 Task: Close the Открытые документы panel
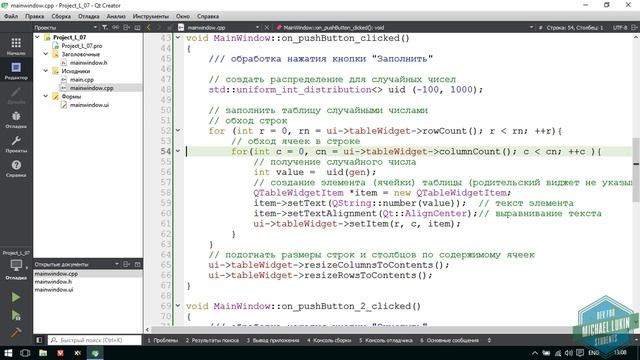tap(138, 264)
